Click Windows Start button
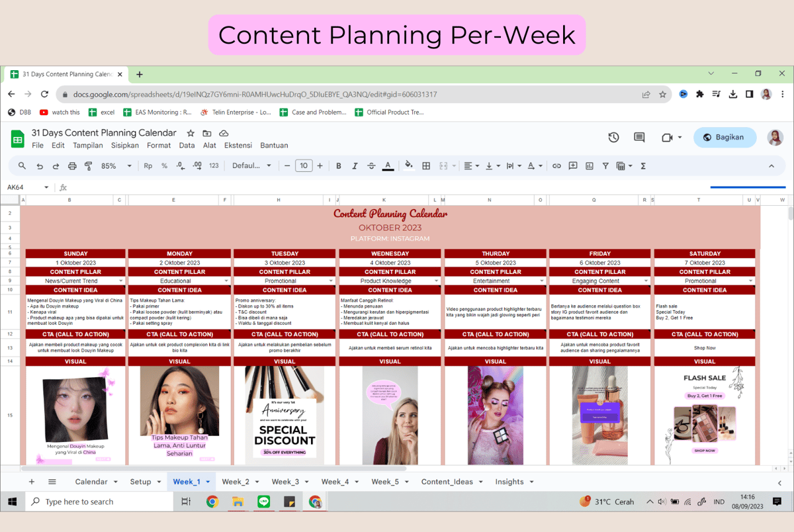Screen dimensions: 794x532 (12, 502)
